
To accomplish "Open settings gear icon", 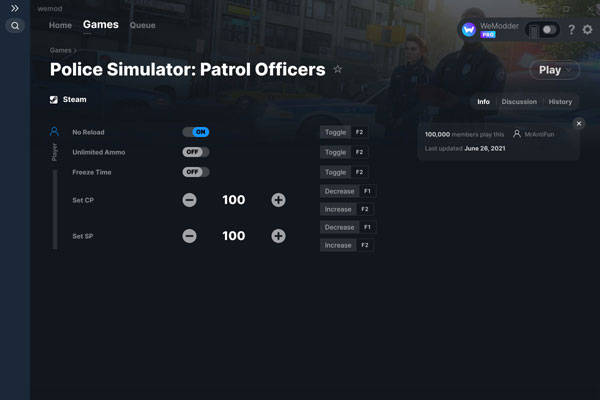I will click(587, 29).
